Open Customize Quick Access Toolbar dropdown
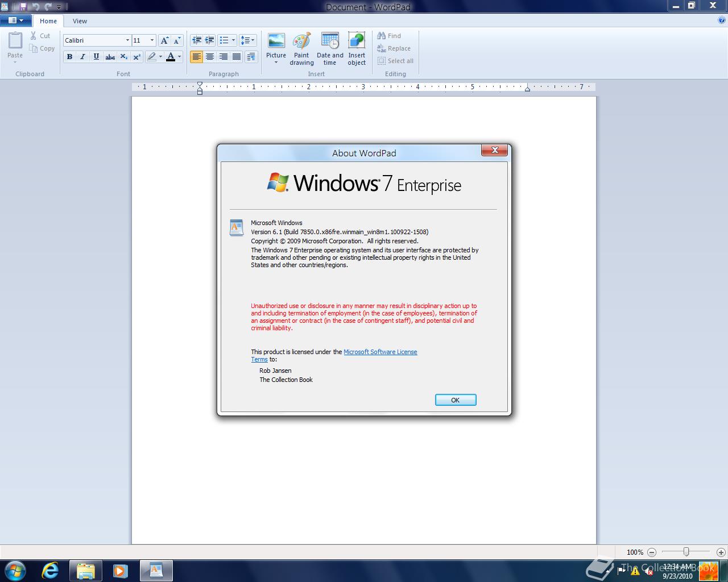 click(x=59, y=7)
